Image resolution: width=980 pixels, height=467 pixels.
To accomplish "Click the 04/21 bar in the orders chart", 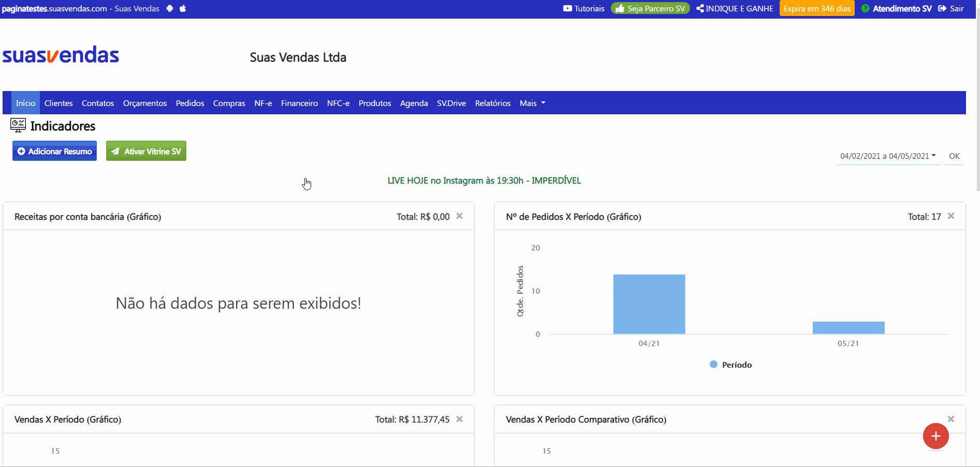I will [x=649, y=304].
